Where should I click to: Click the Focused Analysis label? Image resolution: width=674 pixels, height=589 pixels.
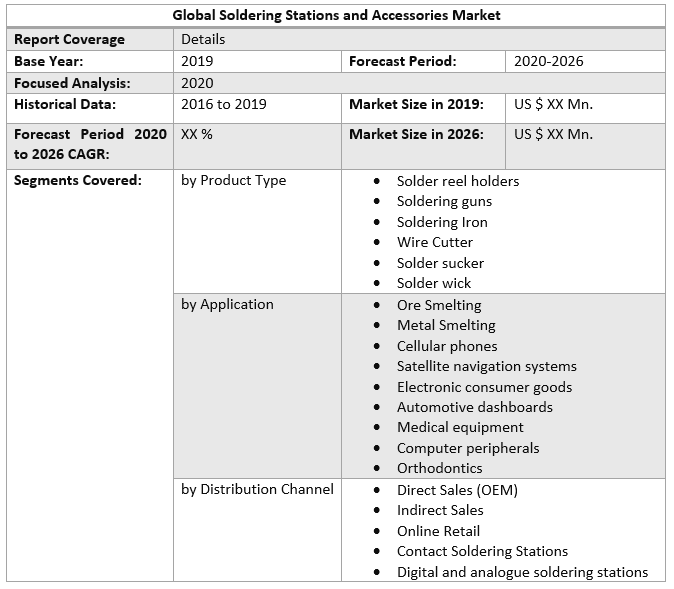[x=72, y=83]
